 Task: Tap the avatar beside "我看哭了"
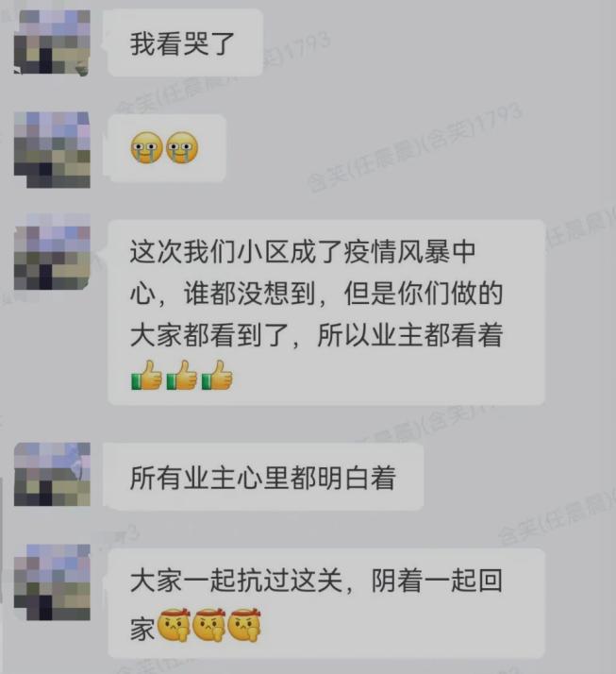click(52, 42)
